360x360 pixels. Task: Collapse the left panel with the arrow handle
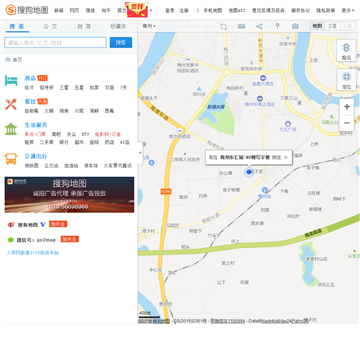pyautogui.click(x=140, y=153)
